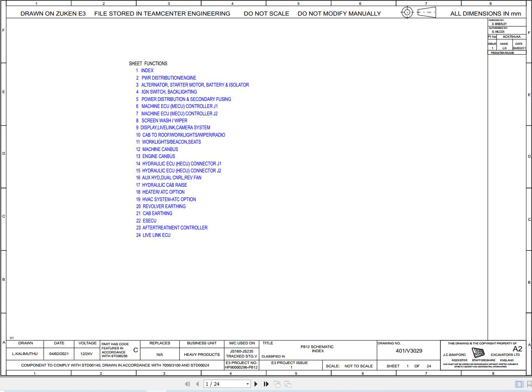The height and width of the screenshot is (392, 532).
Task: Click the previous view icon
Action: (277, 384)
